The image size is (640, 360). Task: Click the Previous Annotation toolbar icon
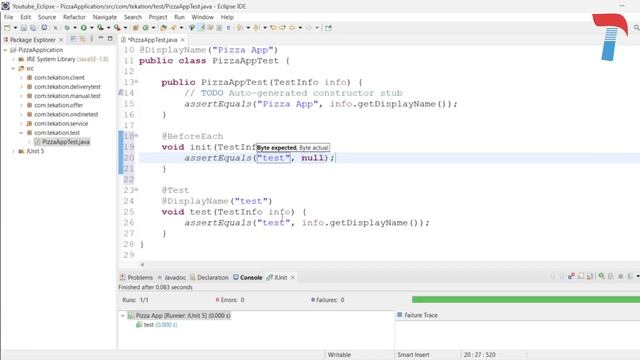(x=257, y=28)
